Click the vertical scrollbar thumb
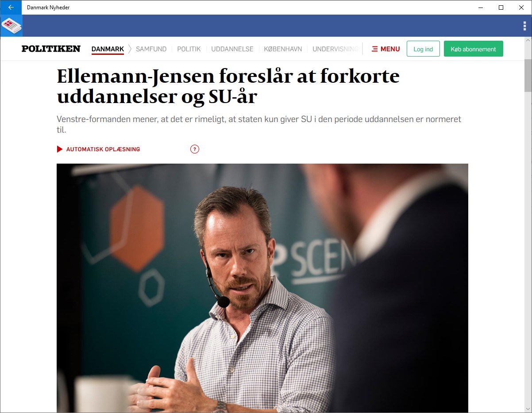 tap(528, 75)
